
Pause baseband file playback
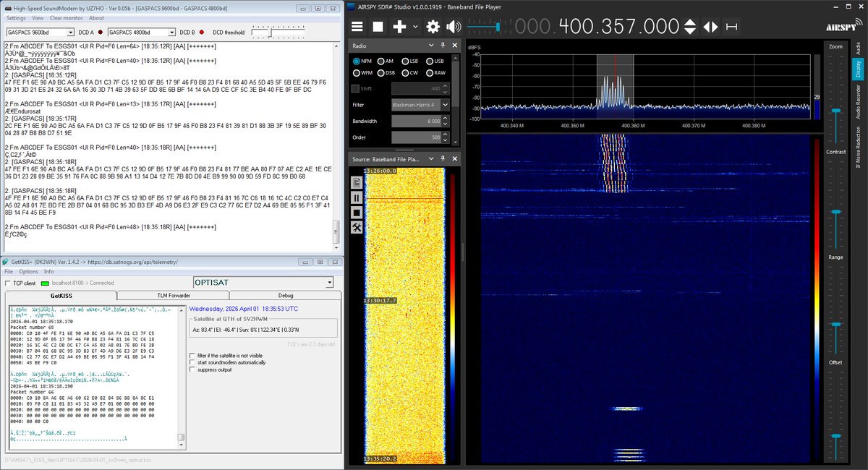click(357, 198)
